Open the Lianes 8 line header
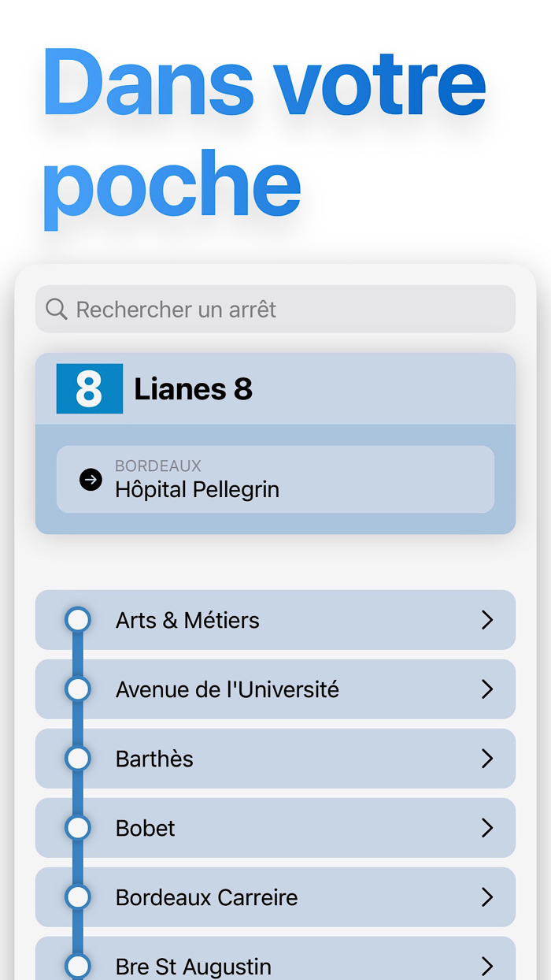 click(x=275, y=388)
